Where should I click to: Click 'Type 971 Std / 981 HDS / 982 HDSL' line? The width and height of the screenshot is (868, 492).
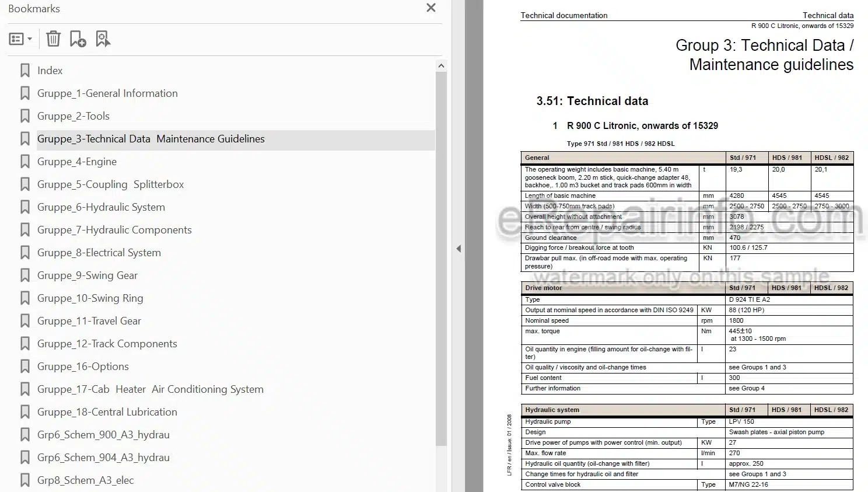pyautogui.click(x=621, y=144)
